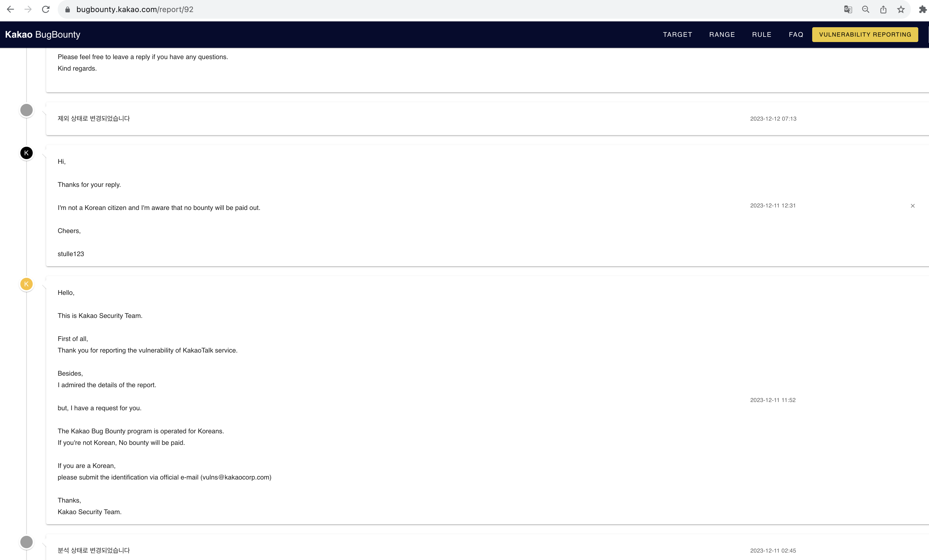Click the timestamp 2023-12-11 02:45

[x=773, y=550]
